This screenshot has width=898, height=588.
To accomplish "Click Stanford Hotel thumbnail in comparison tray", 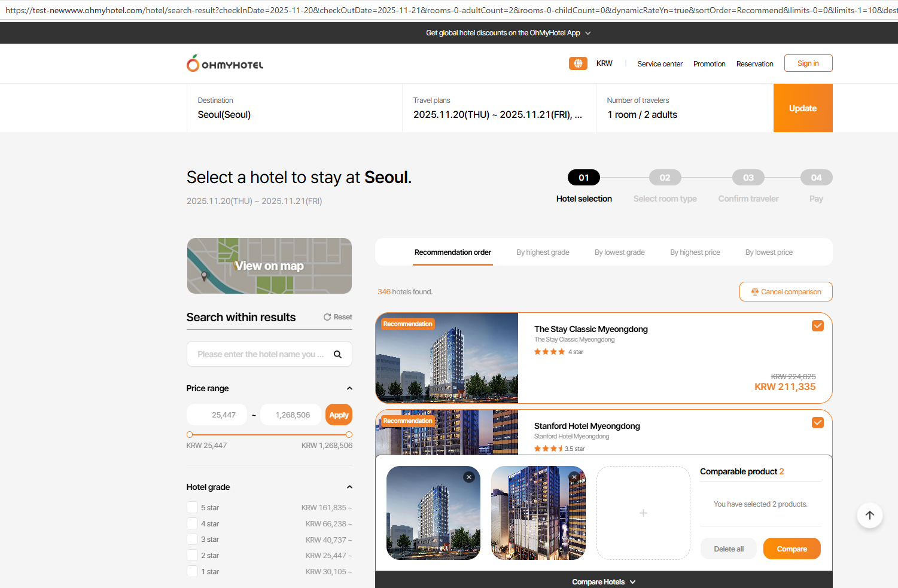I will pos(538,513).
